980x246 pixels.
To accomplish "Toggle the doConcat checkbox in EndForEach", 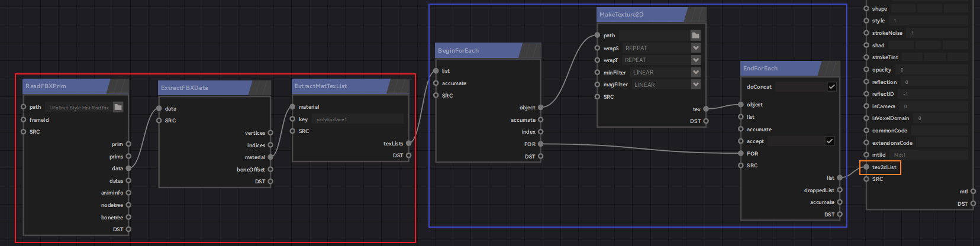I will click(831, 86).
